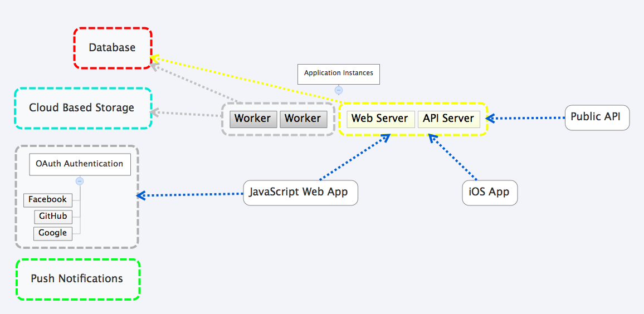
Task: Click the Web Server node
Action: click(380, 119)
